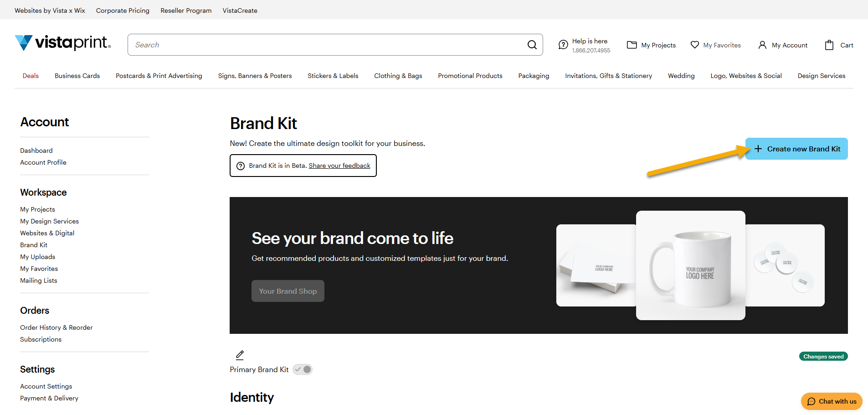Select Brand Kit in sidebar

(x=34, y=245)
